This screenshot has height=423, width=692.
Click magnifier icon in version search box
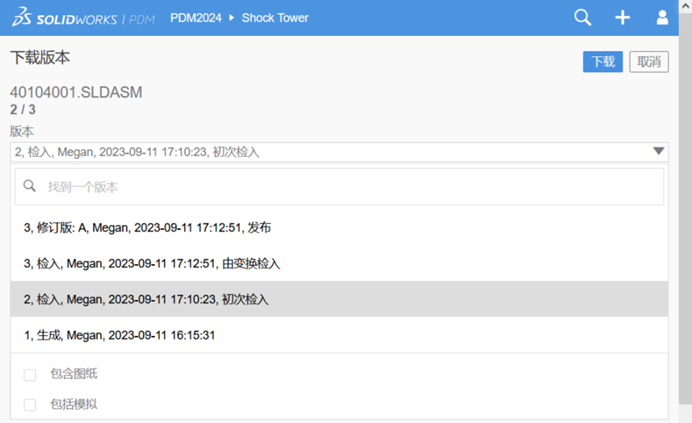coord(30,186)
